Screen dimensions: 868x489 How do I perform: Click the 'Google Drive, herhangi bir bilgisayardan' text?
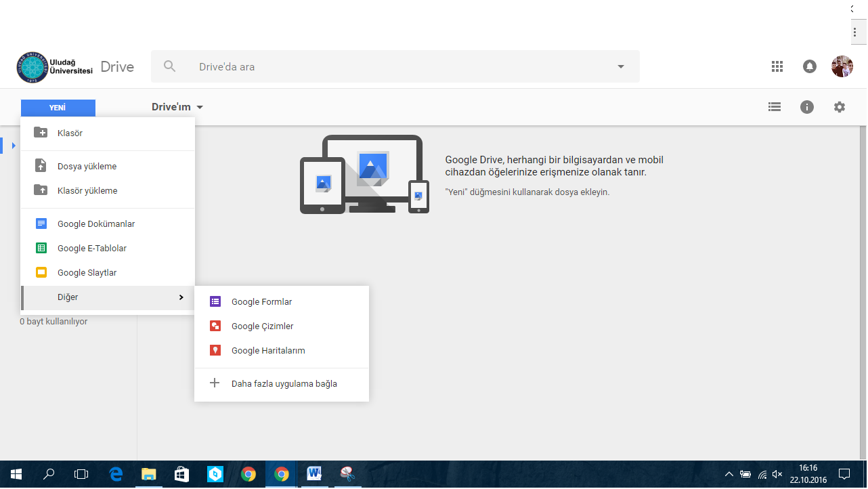[555, 166]
